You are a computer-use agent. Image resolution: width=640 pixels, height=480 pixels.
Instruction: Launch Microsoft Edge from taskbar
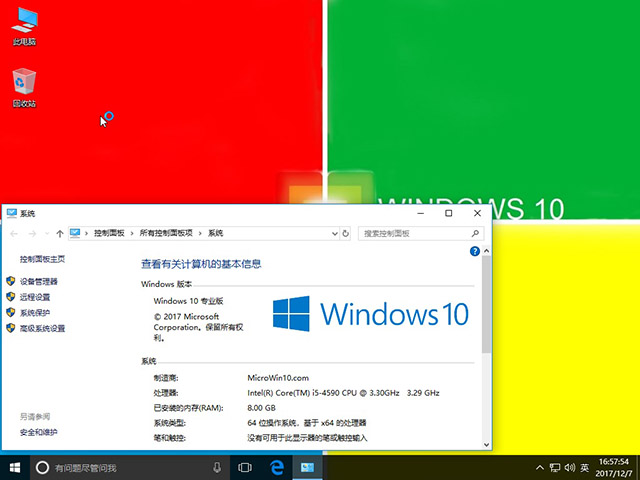pos(276,468)
